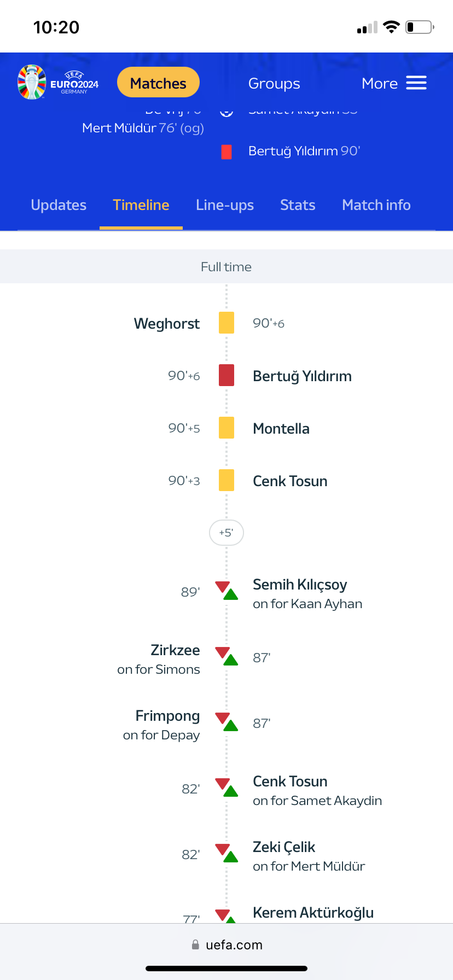Tap the Kerem Aktürkoğlu player name
The image size is (453, 980).
click(313, 912)
